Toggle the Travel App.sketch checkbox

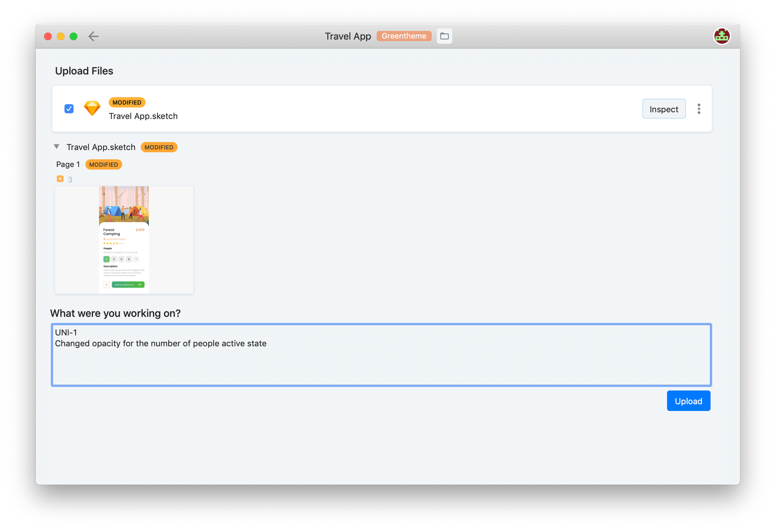point(69,109)
